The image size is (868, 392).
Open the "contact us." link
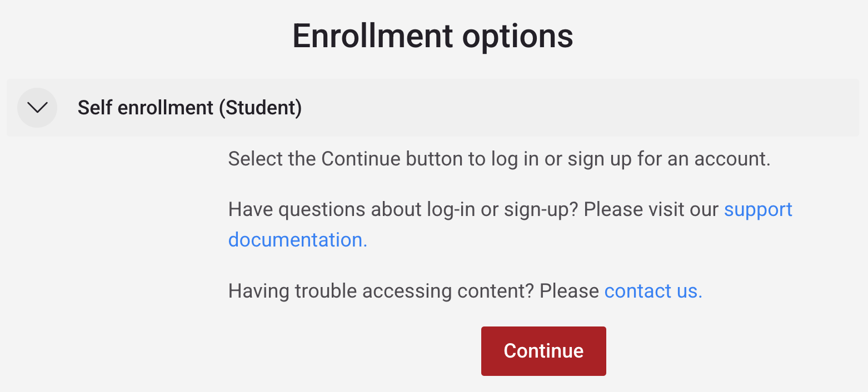(x=653, y=291)
